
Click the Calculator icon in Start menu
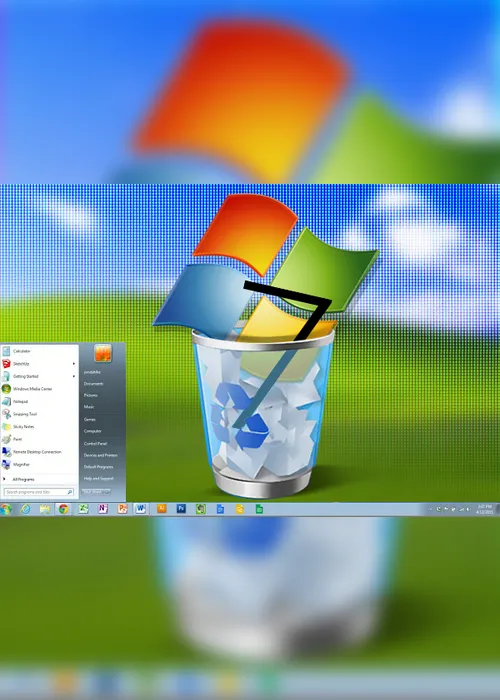click(x=6, y=351)
